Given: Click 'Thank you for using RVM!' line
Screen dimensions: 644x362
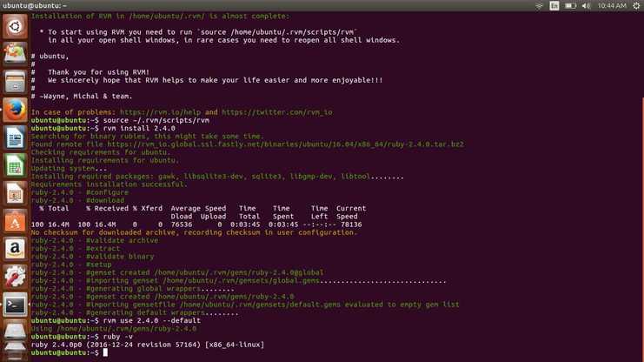Looking at the screenshot, I should click(98, 72).
